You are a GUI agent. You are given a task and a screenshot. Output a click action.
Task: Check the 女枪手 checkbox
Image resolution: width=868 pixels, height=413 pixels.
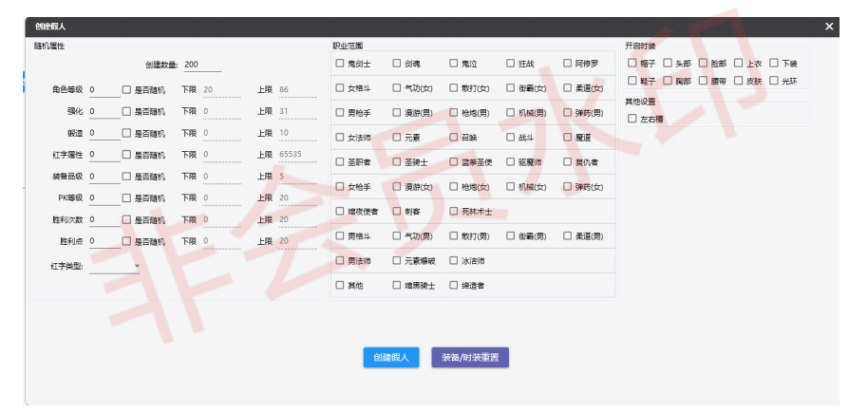coord(340,187)
